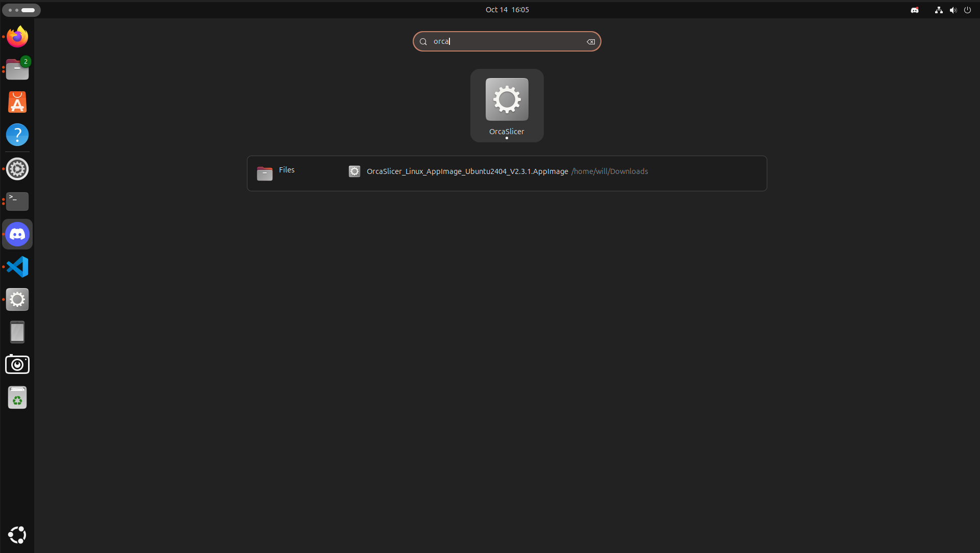Click inside the orca search box

[x=505, y=41]
